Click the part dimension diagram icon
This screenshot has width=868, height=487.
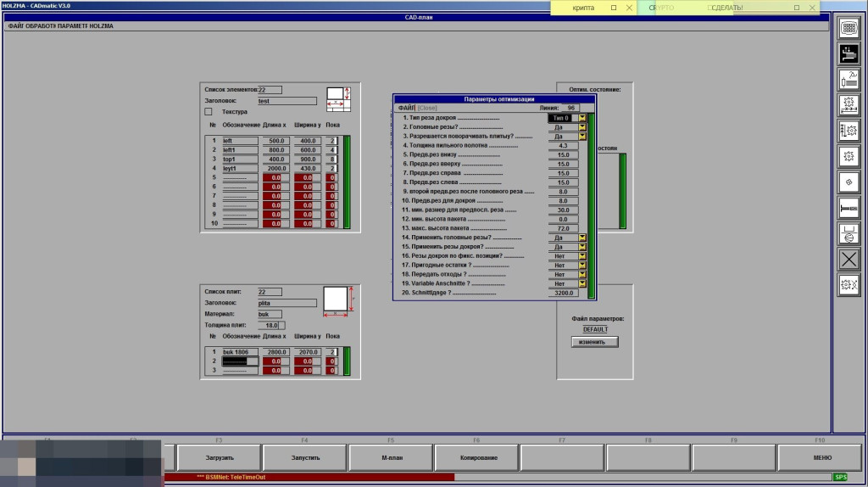pyautogui.click(x=337, y=98)
